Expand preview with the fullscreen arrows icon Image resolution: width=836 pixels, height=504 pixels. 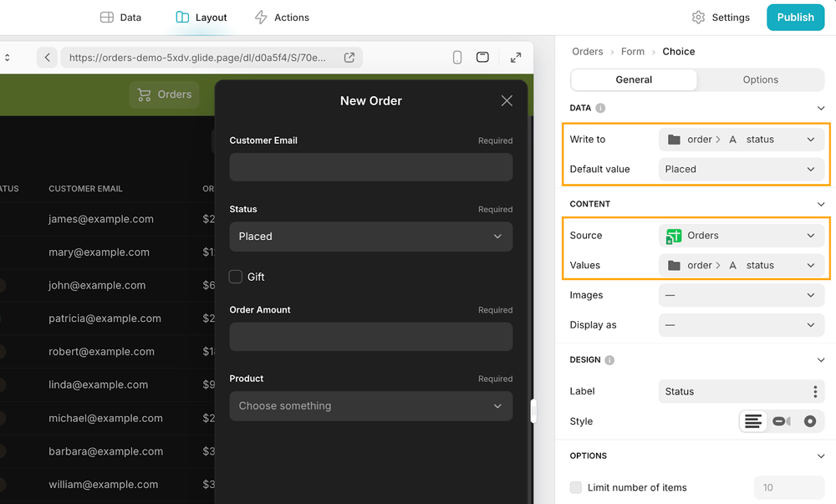516,58
